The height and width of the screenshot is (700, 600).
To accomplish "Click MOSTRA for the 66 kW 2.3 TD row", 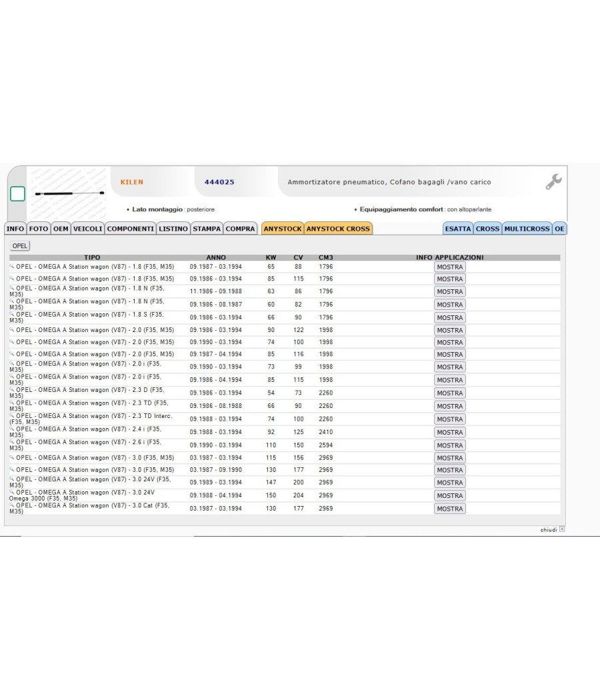I will click(449, 406).
